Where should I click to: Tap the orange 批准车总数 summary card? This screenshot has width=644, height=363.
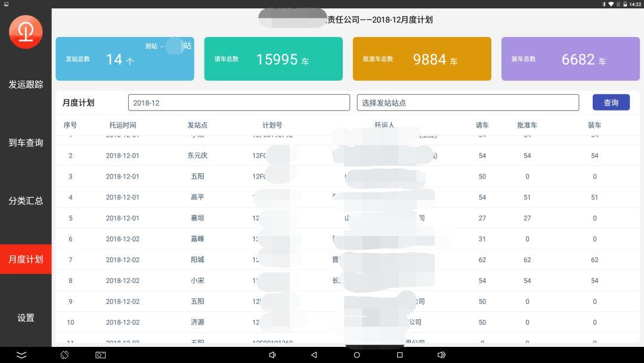pos(422,59)
